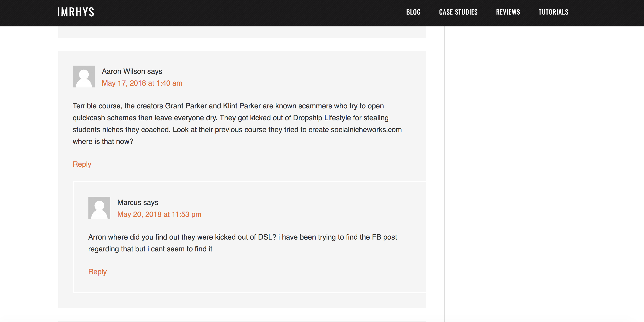Navigate to the REVIEWS section
This screenshot has height=322, width=644.
tap(508, 12)
